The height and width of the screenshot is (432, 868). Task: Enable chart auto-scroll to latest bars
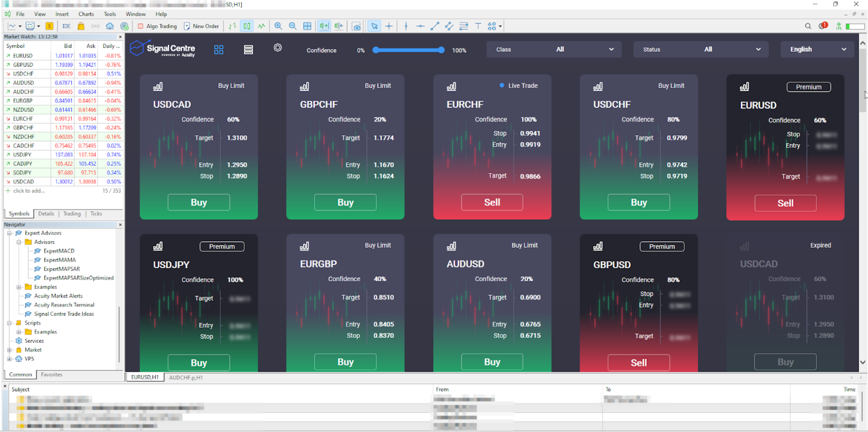(324, 26)
